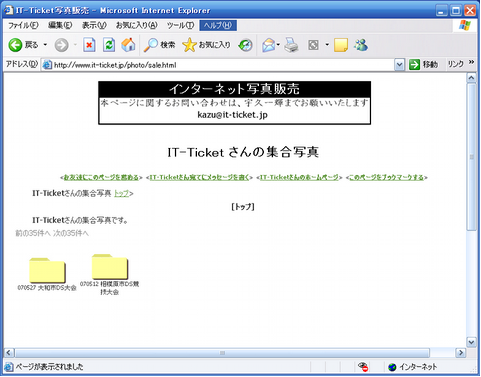The image size is (481, 377).
Task: Click the green Back arrow icon
Action: pyautogui.click(x=15, y=45)
